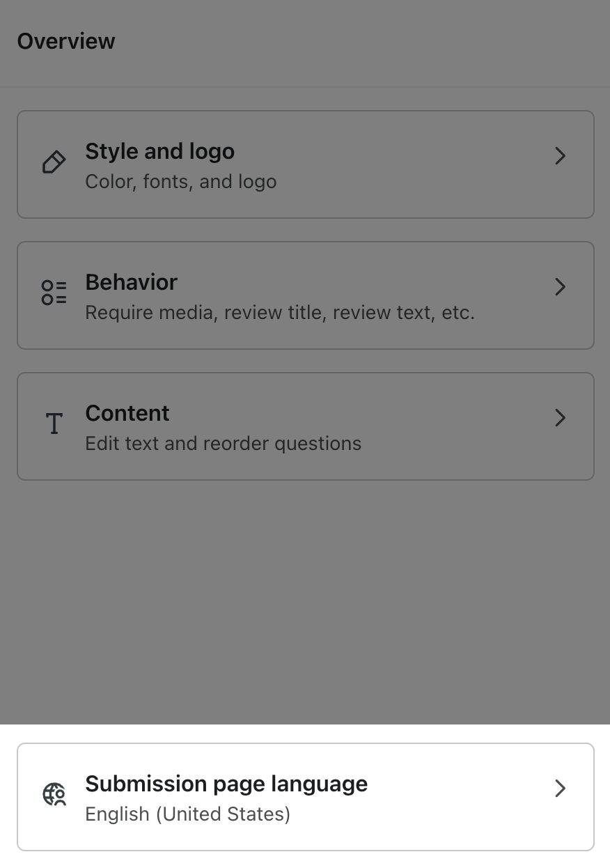Click the text Edit text and reorder questions
The image size is (610, 868).
(223, 443)
